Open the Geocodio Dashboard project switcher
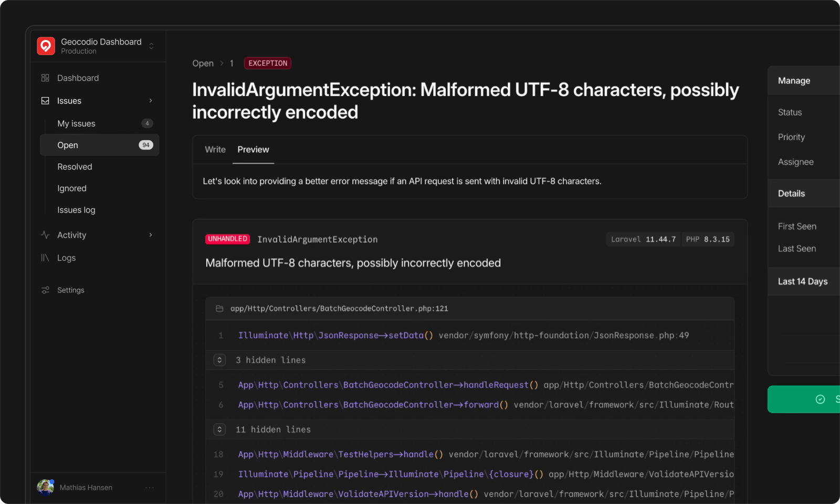 tap(151, 46)
